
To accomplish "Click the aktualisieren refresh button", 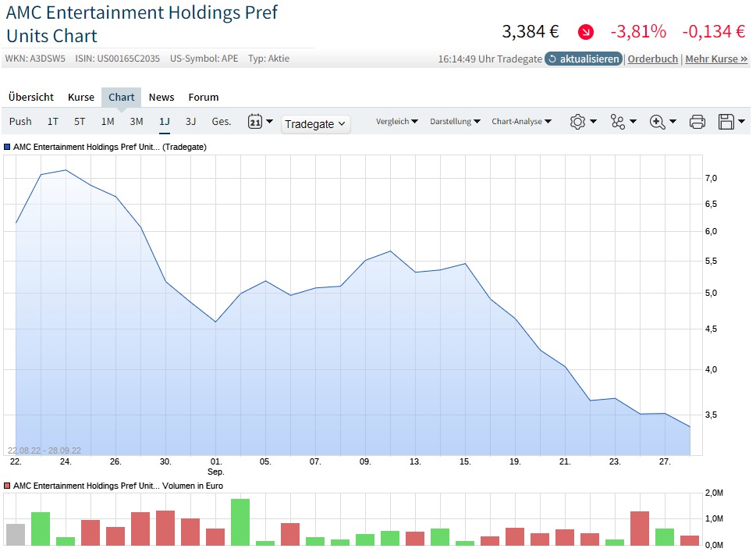I will click(x=584, y=59).
